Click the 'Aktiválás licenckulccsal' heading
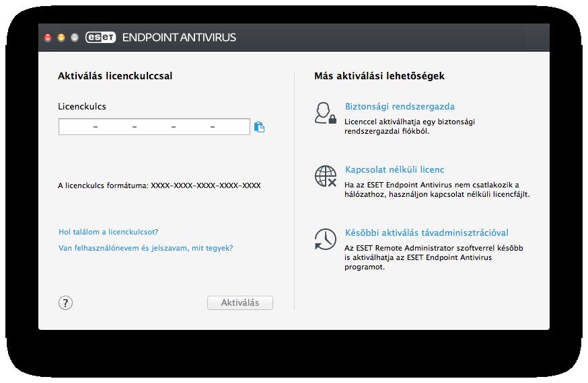Viewport: 588px width, 383px height. pos(115,76)
